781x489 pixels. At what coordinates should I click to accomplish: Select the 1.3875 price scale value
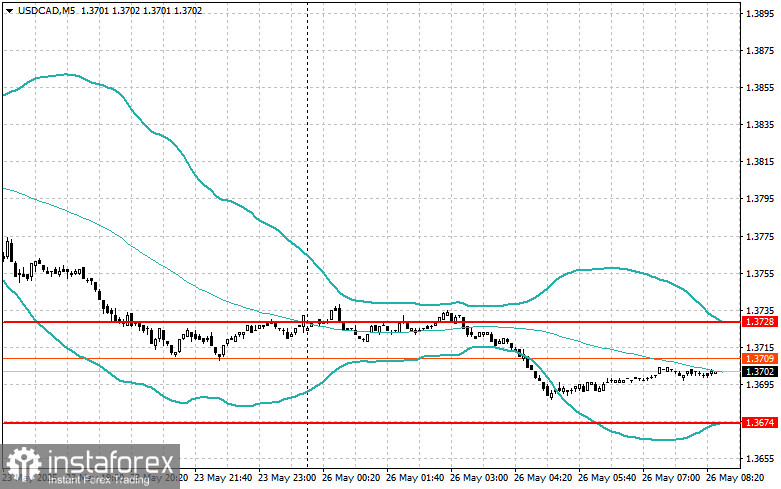(760, 51)
